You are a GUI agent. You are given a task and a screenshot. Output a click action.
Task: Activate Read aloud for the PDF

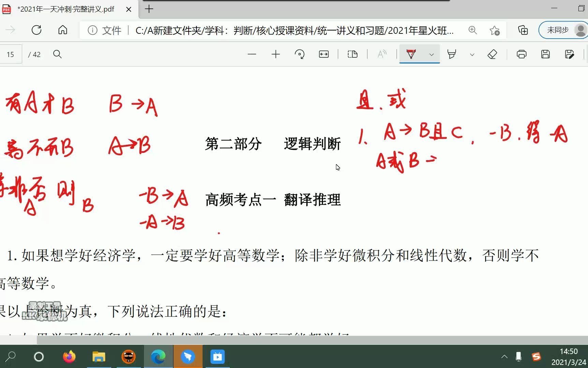pos(381,54)
